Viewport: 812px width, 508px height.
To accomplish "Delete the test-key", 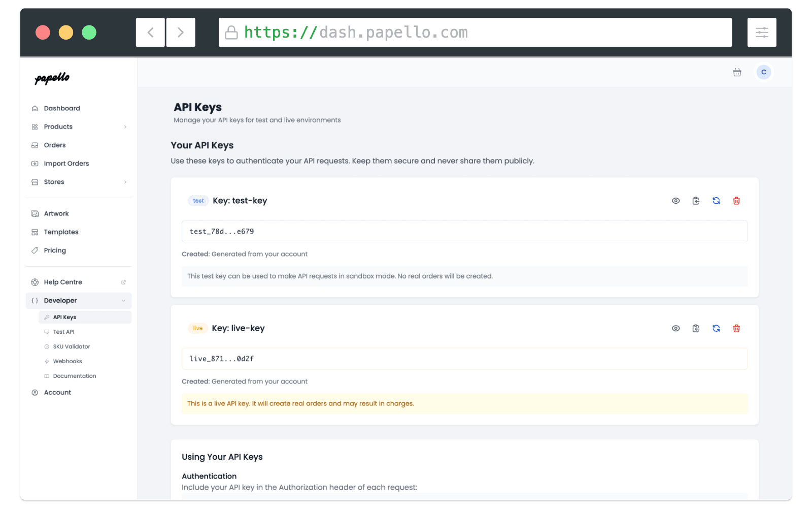I will click(736, 201).
